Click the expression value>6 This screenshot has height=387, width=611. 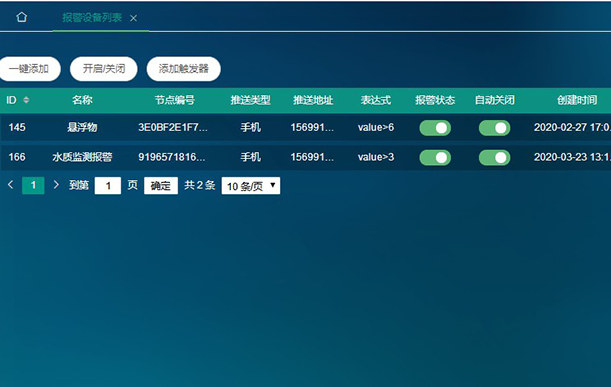tap(376, 127)
